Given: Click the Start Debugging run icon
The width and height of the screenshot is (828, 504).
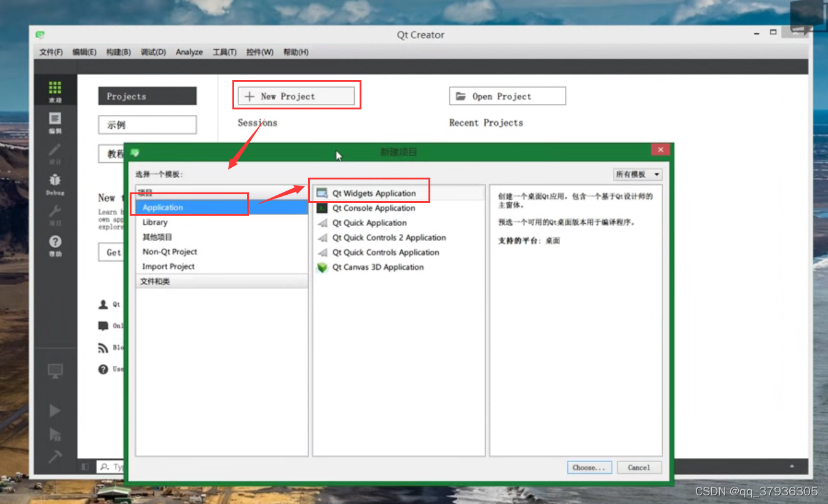Looking at the screenshot, I should 55,434.
